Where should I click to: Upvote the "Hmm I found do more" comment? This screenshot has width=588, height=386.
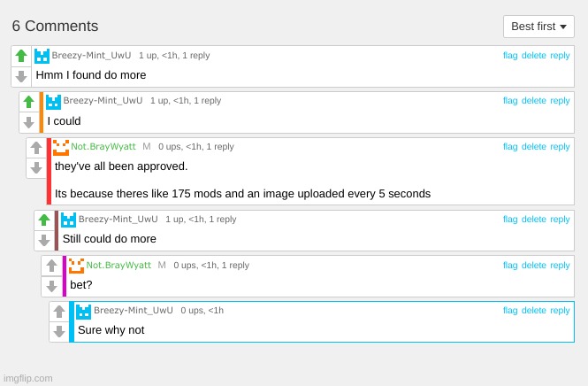tap(21, 56)
